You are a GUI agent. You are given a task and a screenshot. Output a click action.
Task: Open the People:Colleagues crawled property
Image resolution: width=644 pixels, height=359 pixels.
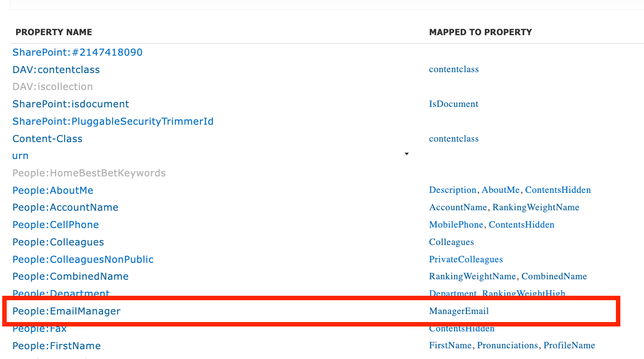click(x=58, y=242)
